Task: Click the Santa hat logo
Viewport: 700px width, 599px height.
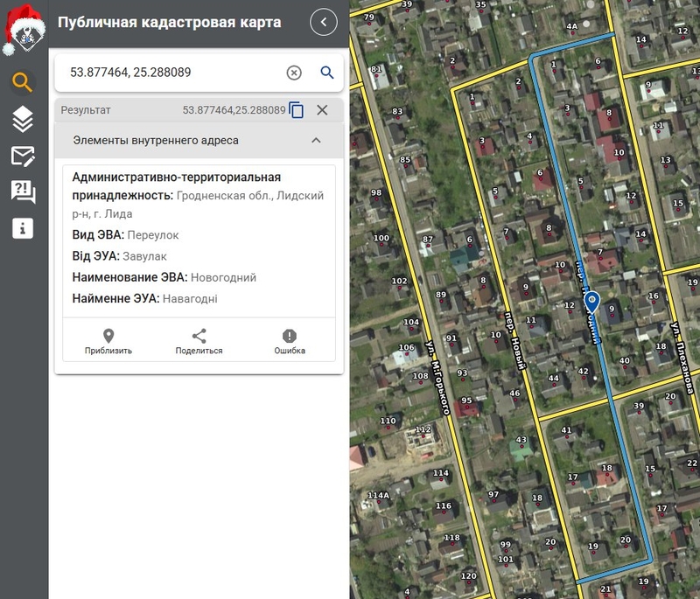Action: point(23,27)
